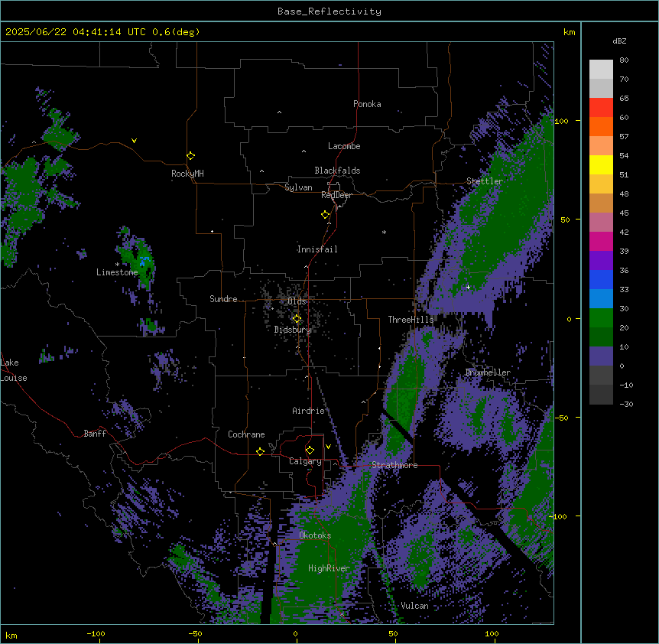Select the Didsbury label
659x644 pixels.
(x=293, y=330)
